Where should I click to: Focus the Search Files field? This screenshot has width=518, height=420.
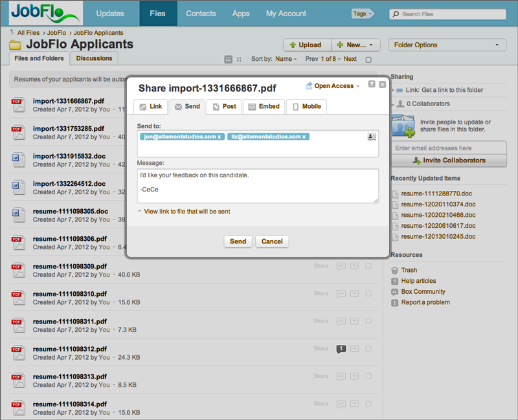447,14
